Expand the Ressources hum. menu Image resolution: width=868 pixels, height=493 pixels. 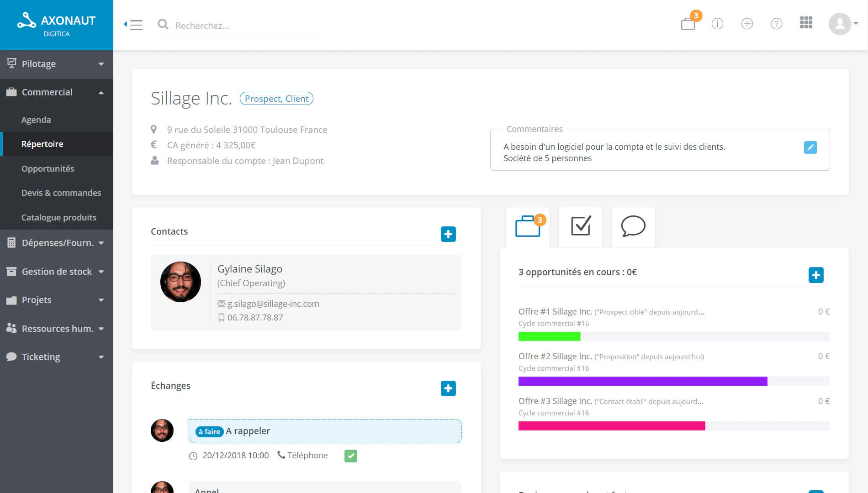57,329
